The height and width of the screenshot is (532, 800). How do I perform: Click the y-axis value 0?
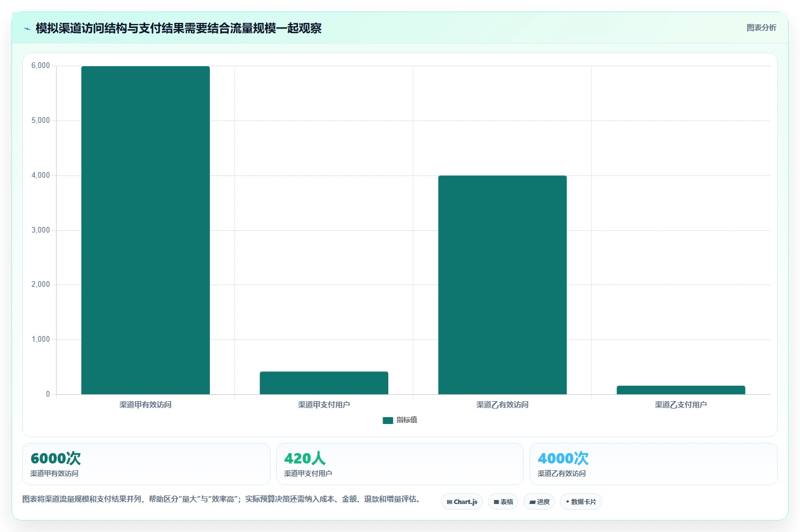(48, 394)
